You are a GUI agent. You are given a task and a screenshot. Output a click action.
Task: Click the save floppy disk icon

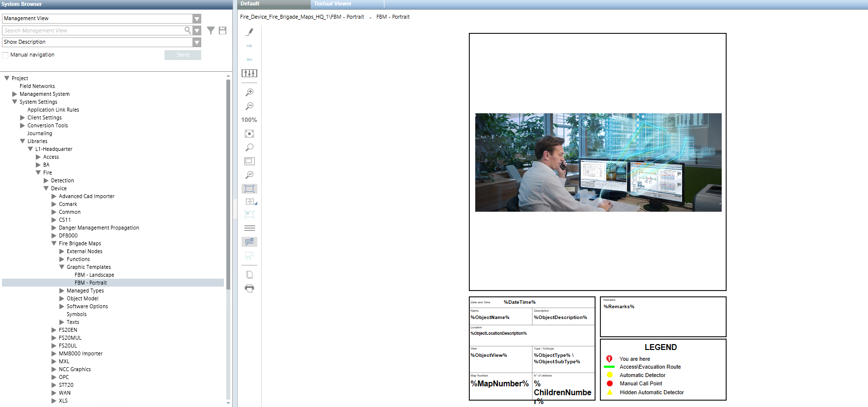(x=222, y=30)
